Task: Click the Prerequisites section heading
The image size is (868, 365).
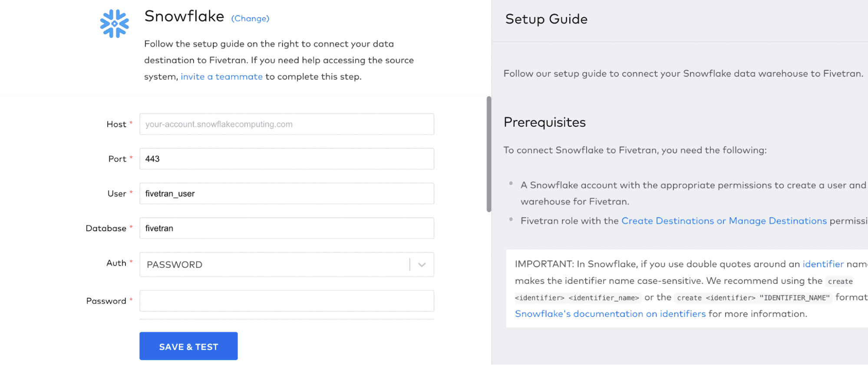Action: [x=545, y=122]
